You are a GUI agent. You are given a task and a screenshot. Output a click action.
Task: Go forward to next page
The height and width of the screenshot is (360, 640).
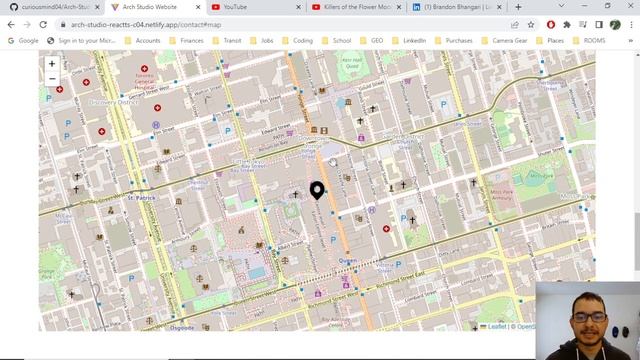click(x=27, y=25)
